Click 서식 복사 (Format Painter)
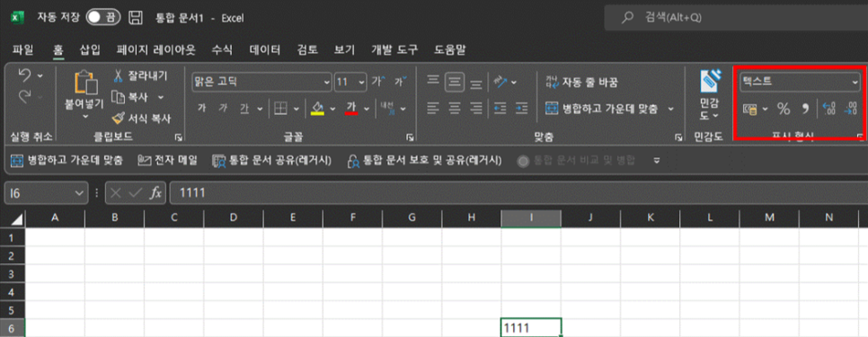Image resolution: width=868 pixels, height=337 pixels. point(141,119)
